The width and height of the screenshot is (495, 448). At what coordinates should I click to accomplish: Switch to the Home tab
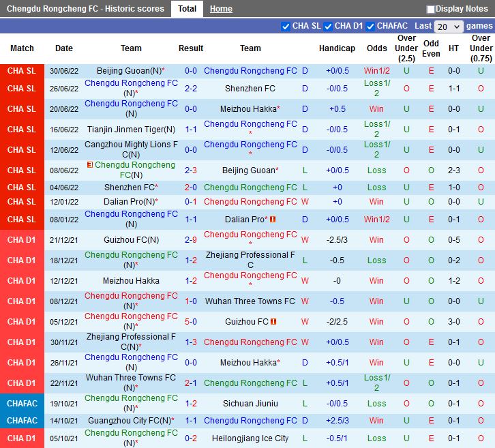point(221,9)
